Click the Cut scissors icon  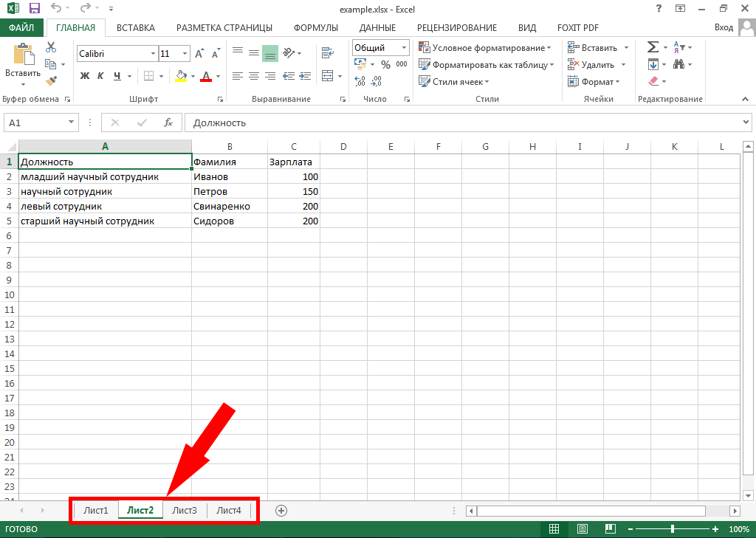[51, 47]
